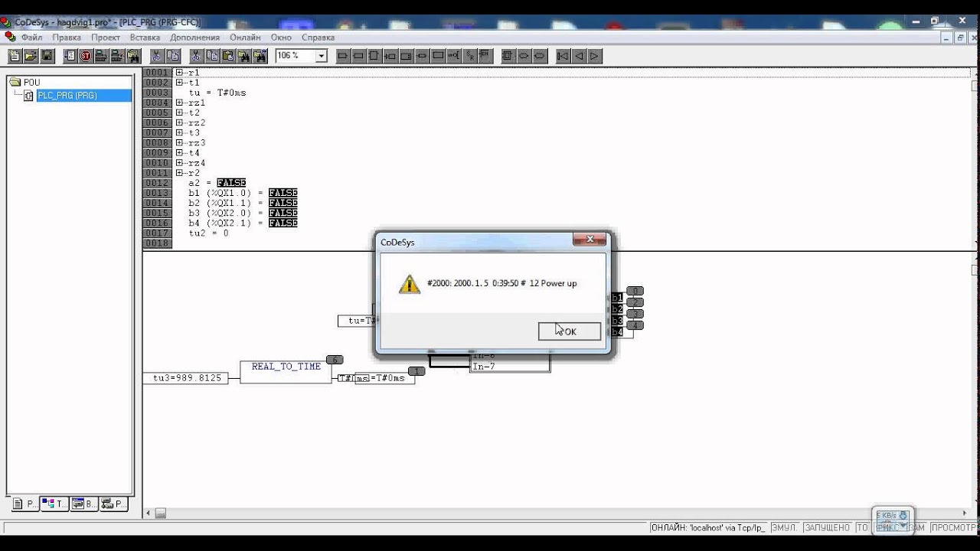Image resolution: width=980 pixels, height=551 pixels.
Task: Click the CoDeSys application icon in title bar
Action: [x=6, y=22]
